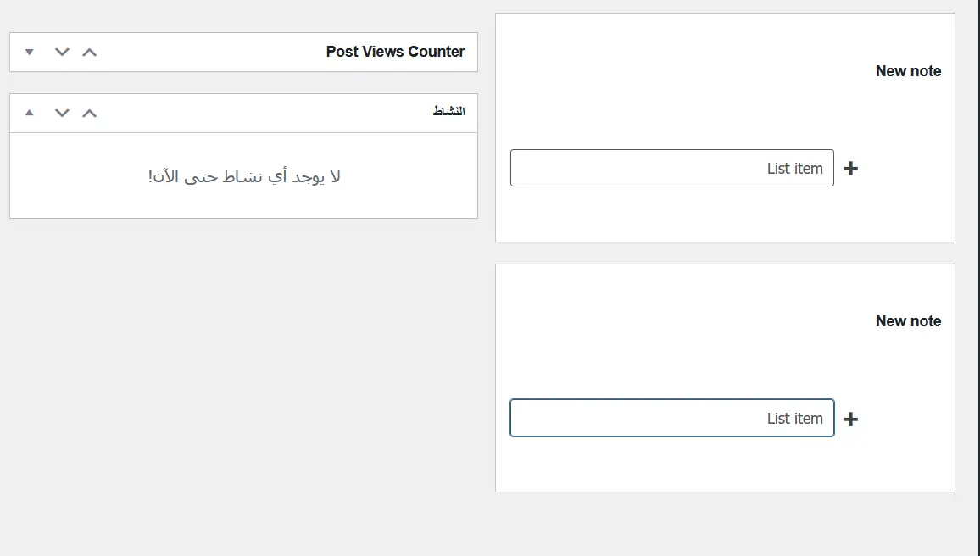Click the no-activity message in النشاط panel

coord(244,176)
